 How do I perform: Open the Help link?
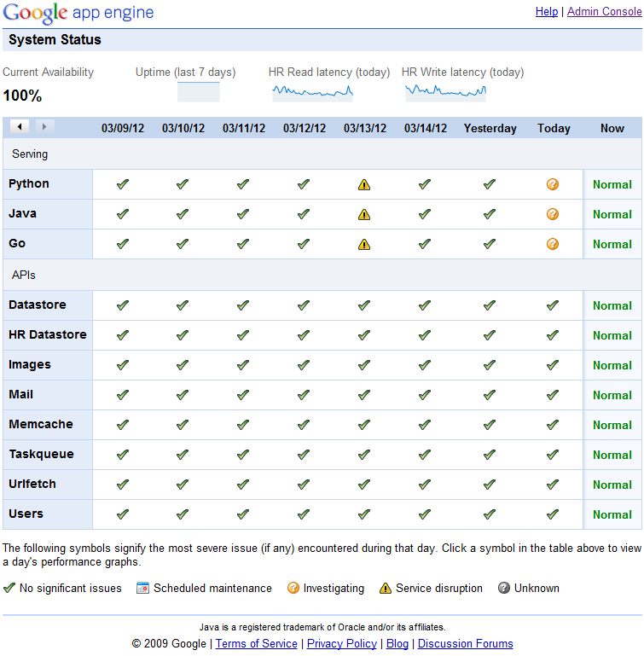(x=547, y=11)
